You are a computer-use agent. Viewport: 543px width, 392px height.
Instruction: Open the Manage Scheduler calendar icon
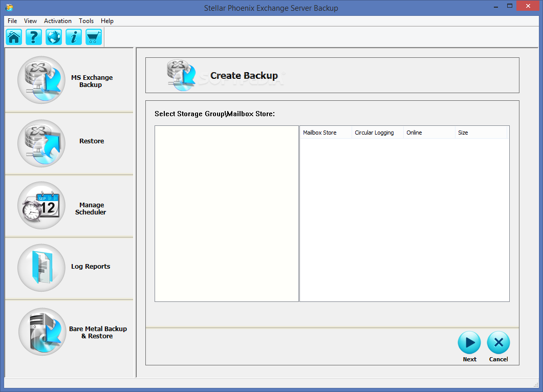click(x=41, y=205)
